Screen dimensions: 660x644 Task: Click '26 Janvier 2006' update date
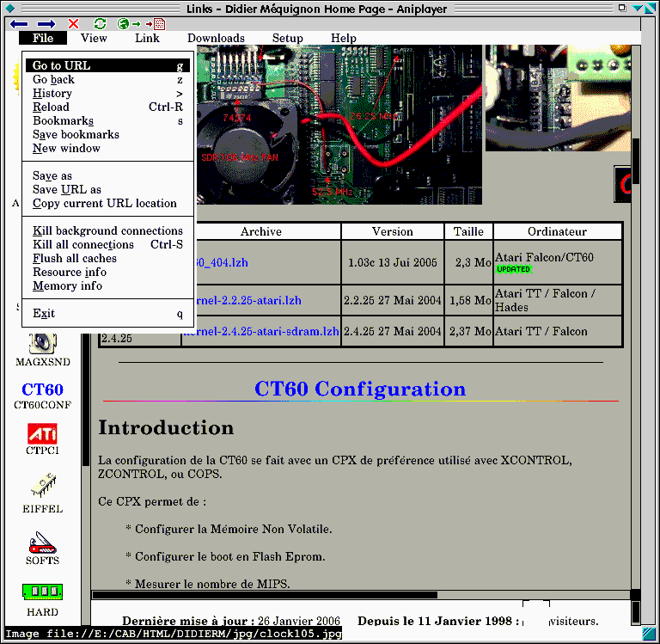pyautogui.click(x=299, y=621)
